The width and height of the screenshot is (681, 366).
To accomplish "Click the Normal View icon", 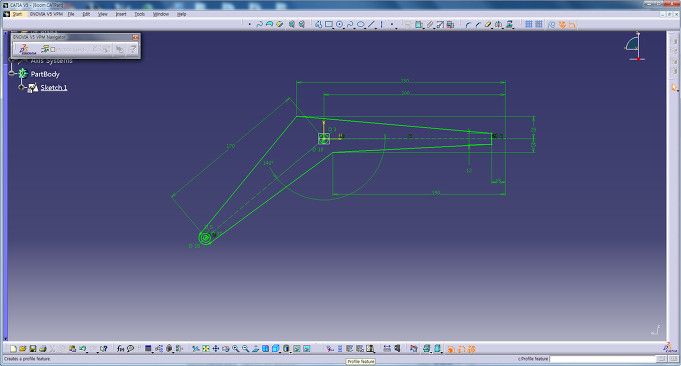I will 256,349.
